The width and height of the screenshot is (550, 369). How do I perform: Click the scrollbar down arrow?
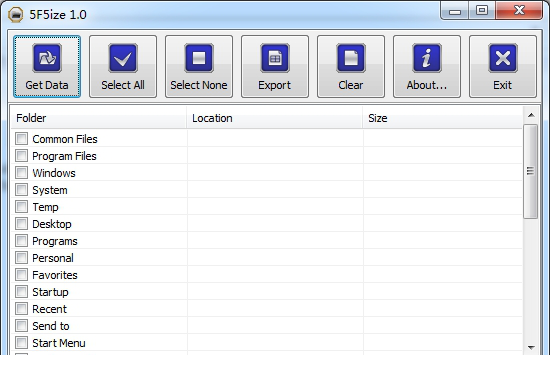coord(531,348)
